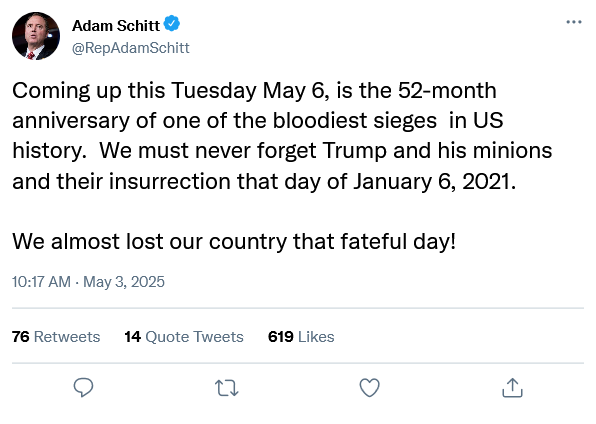Viewport: 596px width, 424px height.
Task: Click the "We almost lost our country" line
Action: click(234, 241)
